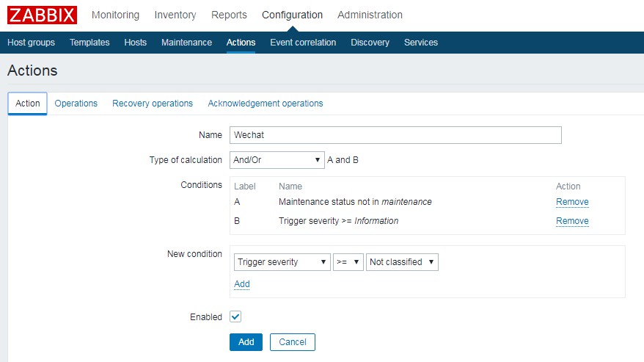Open the Type of calculation dropdown
The image size is (644, 362).
tap(277, 160)
